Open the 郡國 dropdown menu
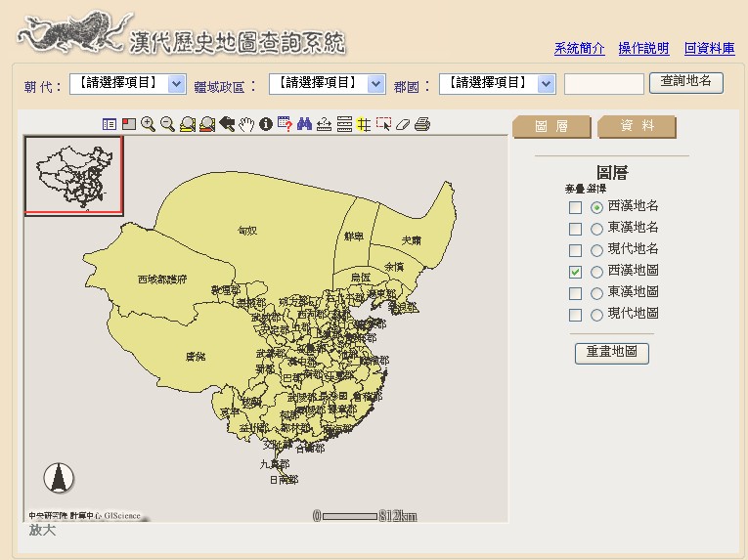 tap(497, 84)
